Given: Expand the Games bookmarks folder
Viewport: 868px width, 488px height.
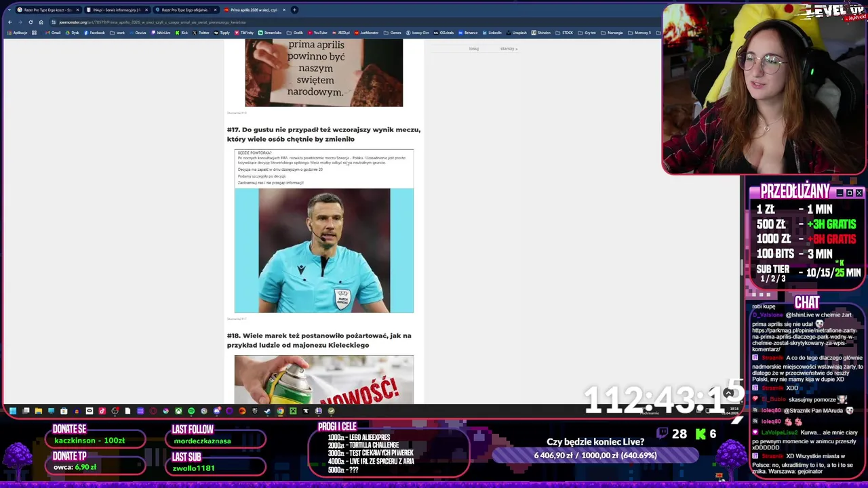Looking at the screenshot, I should (392, 33).
